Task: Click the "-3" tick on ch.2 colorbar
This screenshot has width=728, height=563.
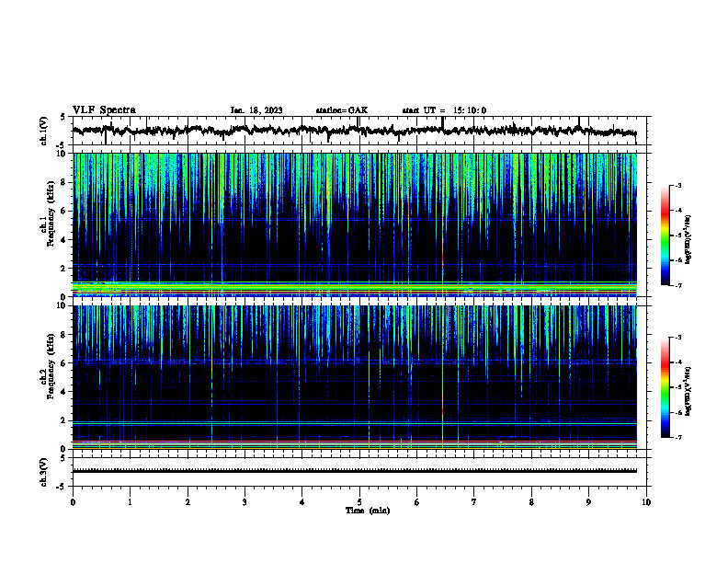Action: (678, 338)
